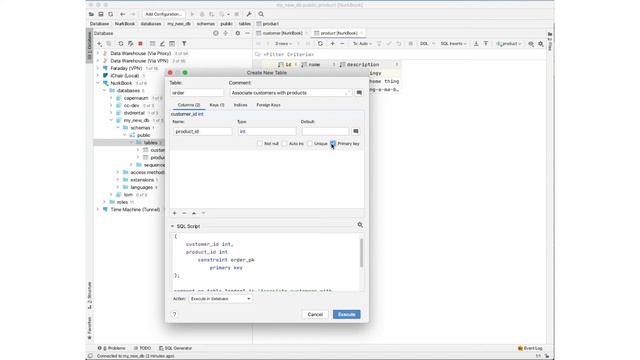Click the edit pencil icon in Database toolbar
The height and width of the screenshot is (360, 640).
162,44
